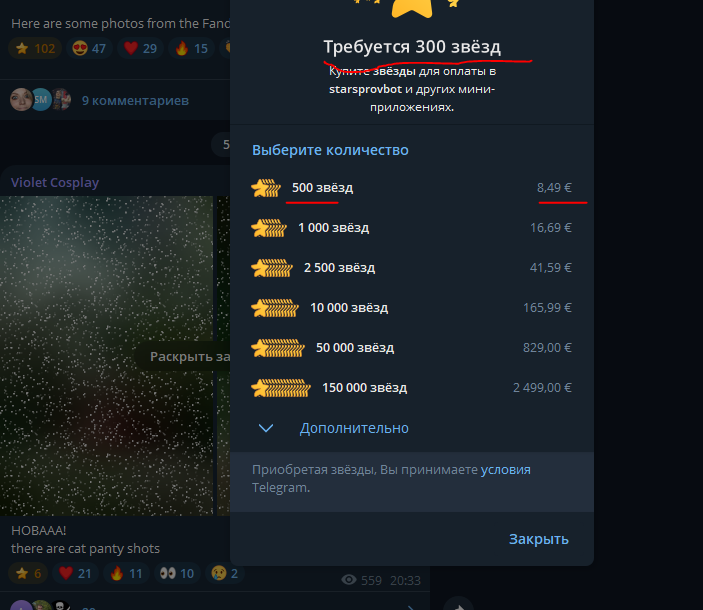Click the views eye icon showing 559
703x610 pixels.
click(349, 580)
